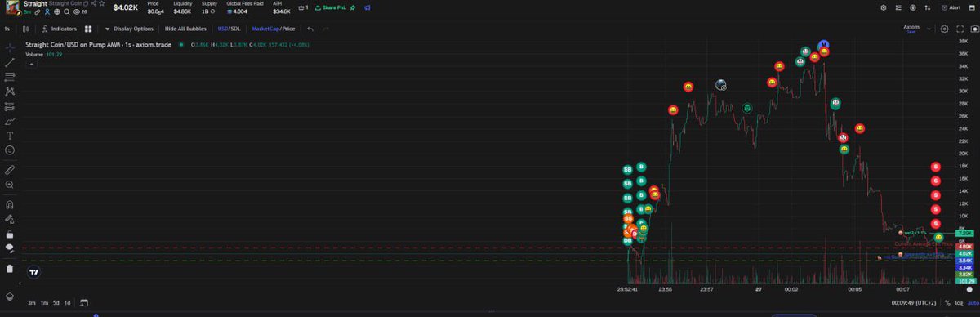
Task: Toggle USD/SOL currency display
Action: tap(229, 29)
